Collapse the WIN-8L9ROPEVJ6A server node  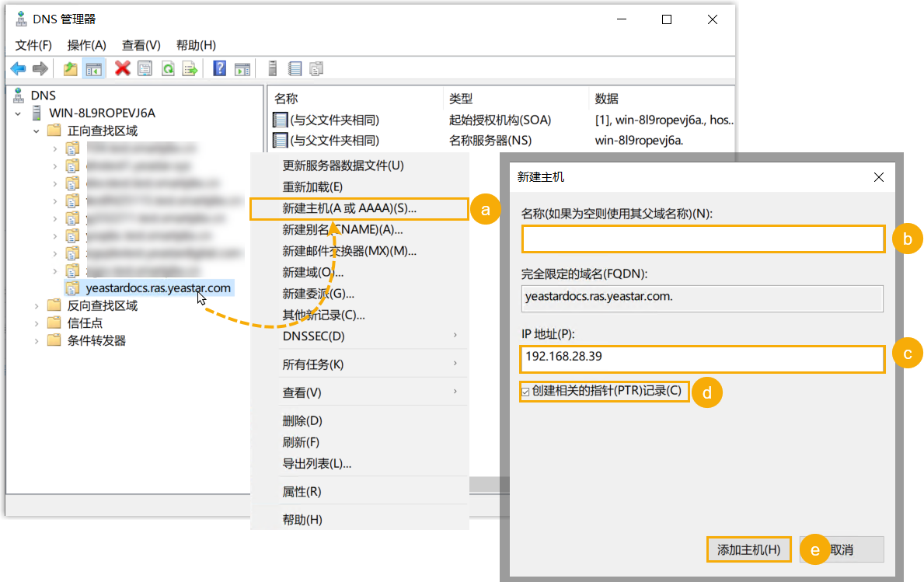tap(18, 113)
